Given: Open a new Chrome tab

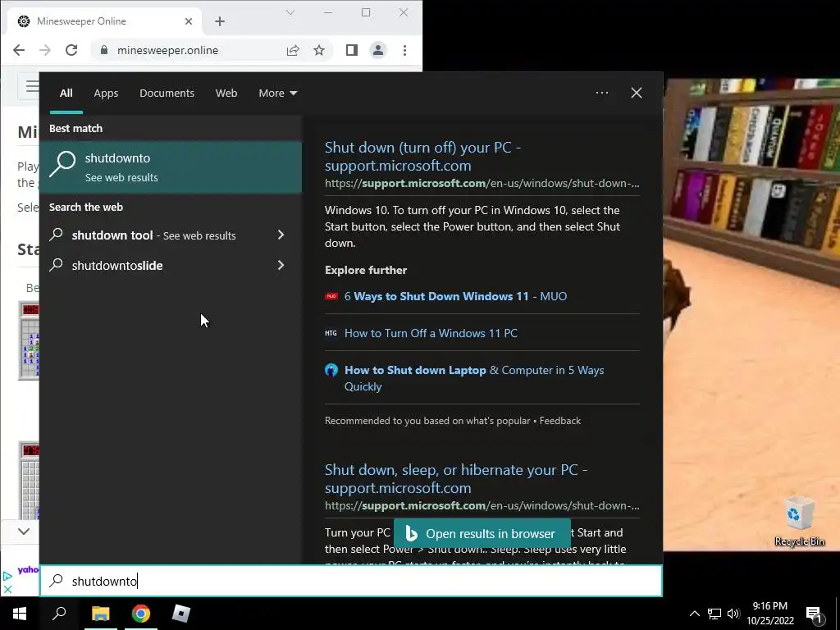Looking at the screenshot, I should coord(220,21).
